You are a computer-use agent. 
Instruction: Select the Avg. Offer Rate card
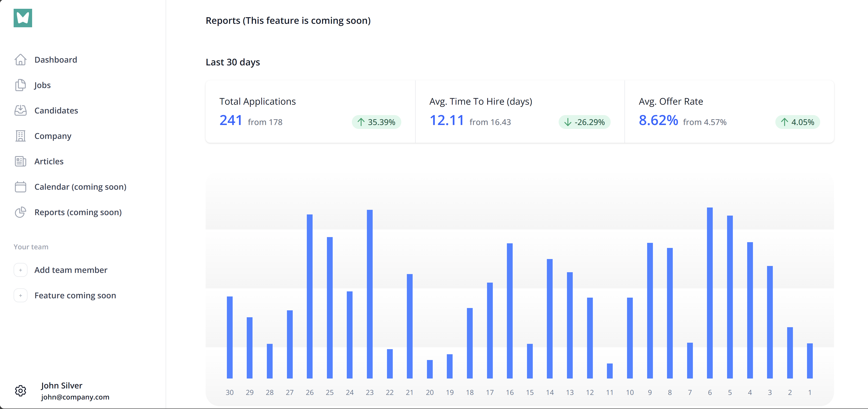730,111
